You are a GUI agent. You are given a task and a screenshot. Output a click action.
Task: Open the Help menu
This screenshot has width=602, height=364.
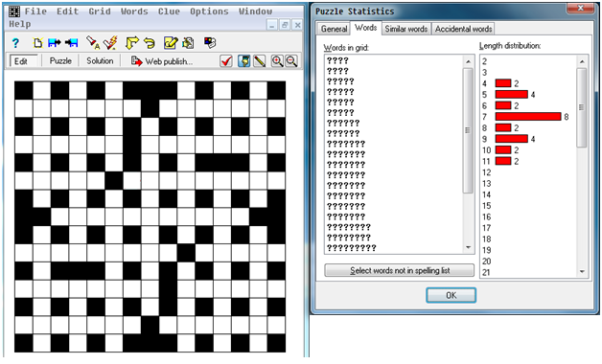coord(20,24)
